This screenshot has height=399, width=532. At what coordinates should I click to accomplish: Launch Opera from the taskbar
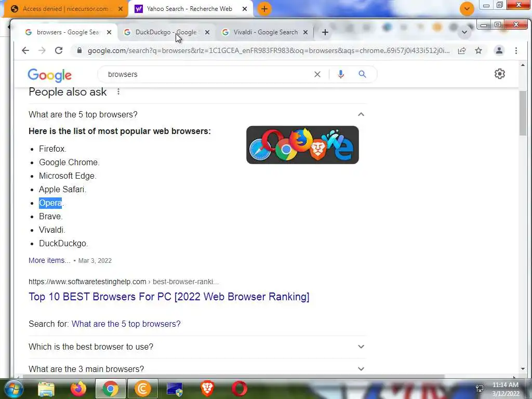[x=240, y=389]
